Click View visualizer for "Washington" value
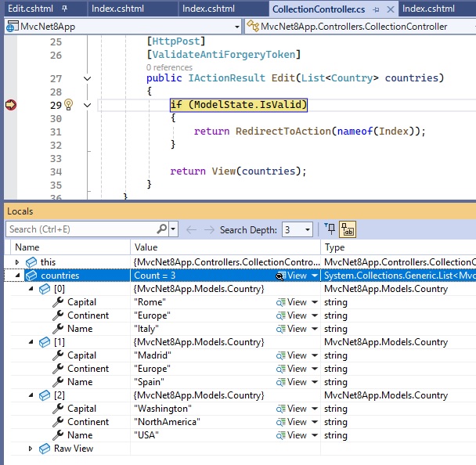This screenshot has height=465, width=476. coord(292,409)
